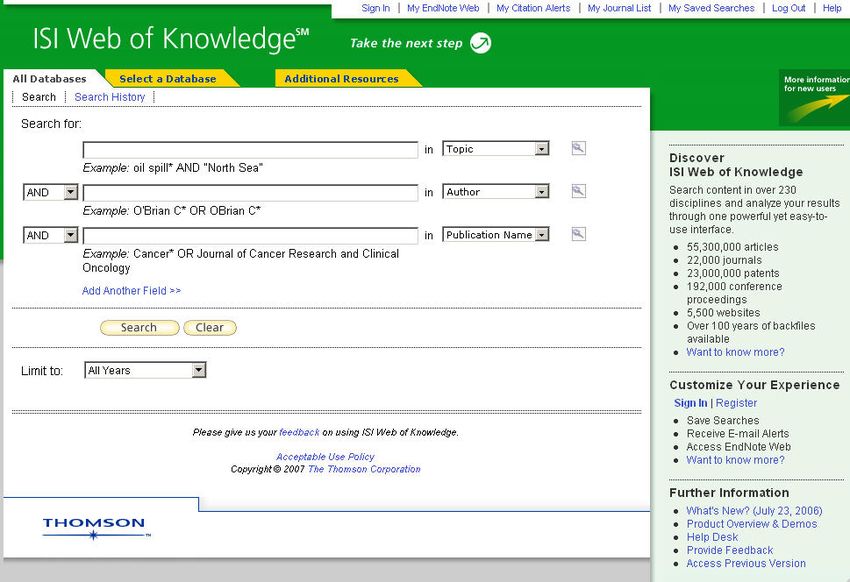Click the Log Out link
Screen dimensions: 850x582
pyautogui.click(x=789, y=8)
